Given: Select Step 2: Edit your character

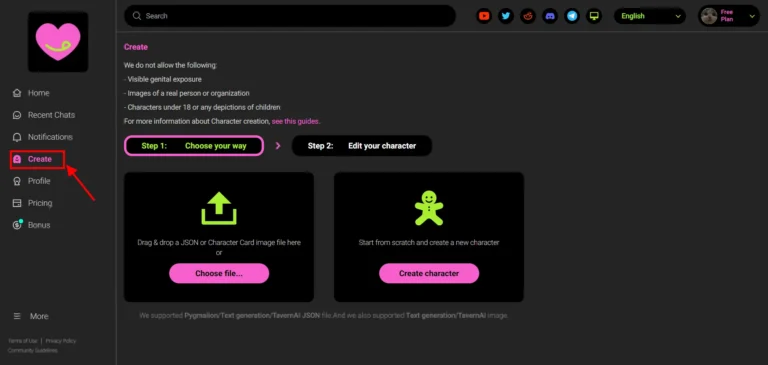Looking at the screenshot, I should pyautogui.click(x=362, y=146).
